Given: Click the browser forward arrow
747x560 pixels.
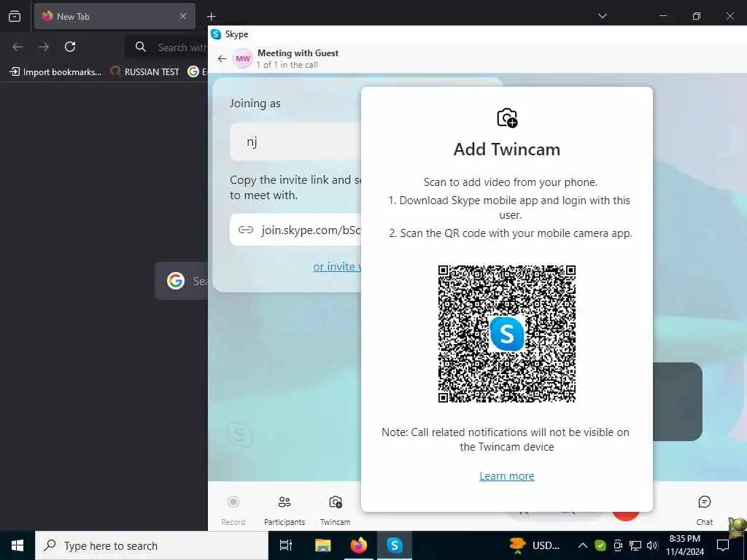Looking at the screenshot, I should click(x=44, y=47).
